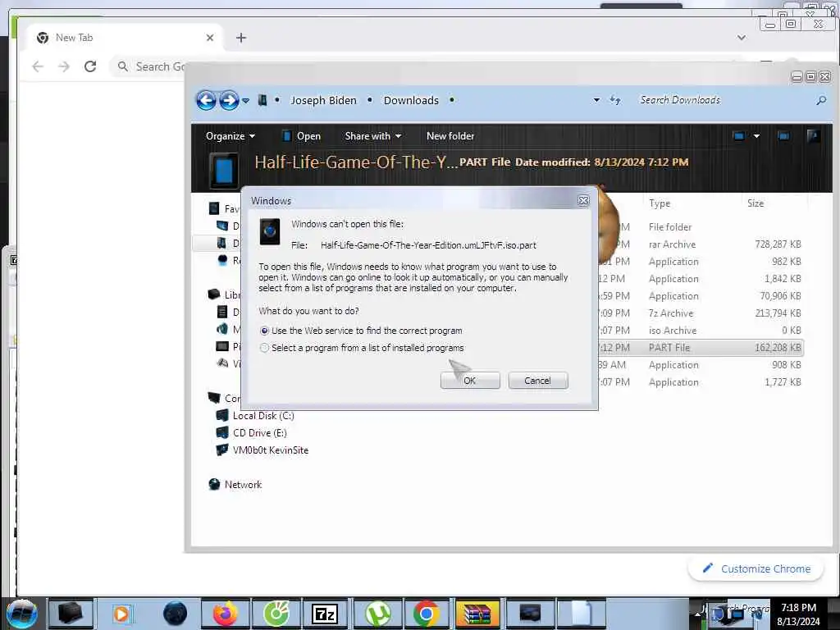Open the view options dropdown arrow
The image size is (840, 630).
(756, 136)
